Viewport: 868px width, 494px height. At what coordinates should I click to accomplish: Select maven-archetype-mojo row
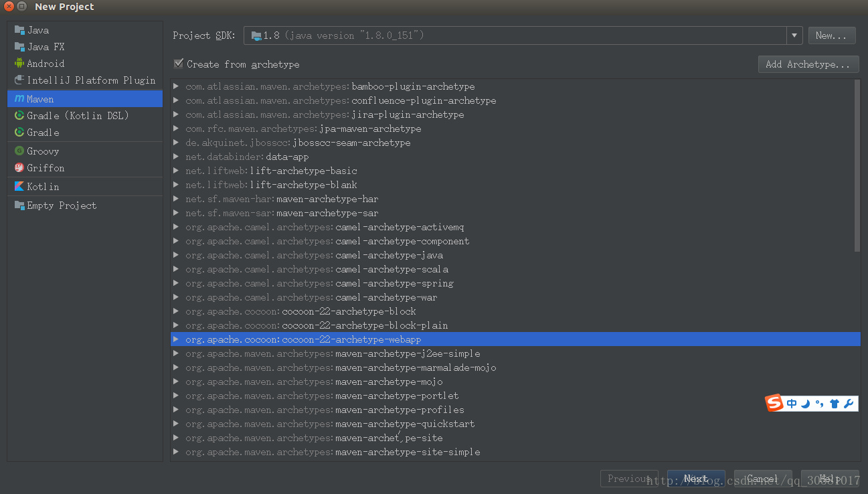pos(515,382)
